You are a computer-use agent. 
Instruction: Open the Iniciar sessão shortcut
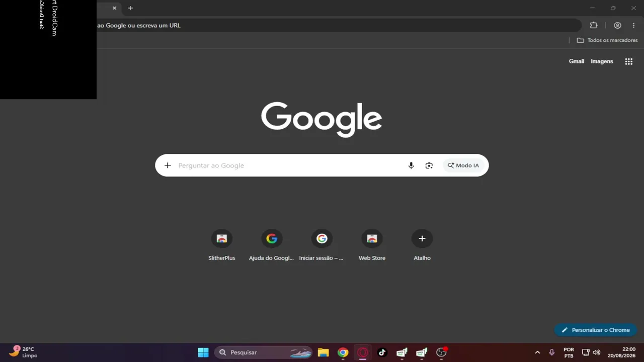pyautogui.click(x=321, y=245)
